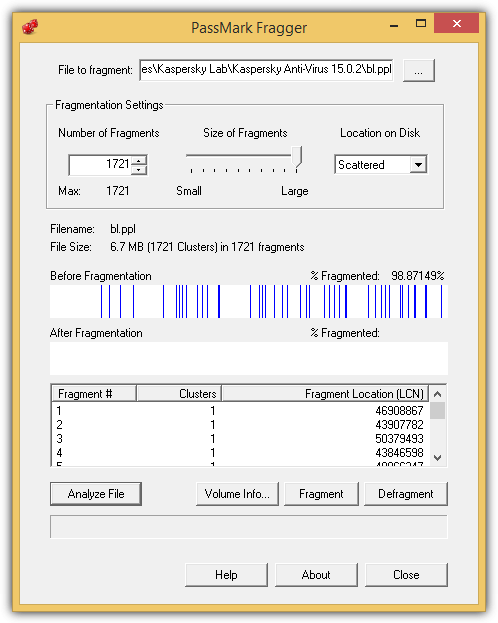Maximize the PassMark Fragger window

point(420,24)
